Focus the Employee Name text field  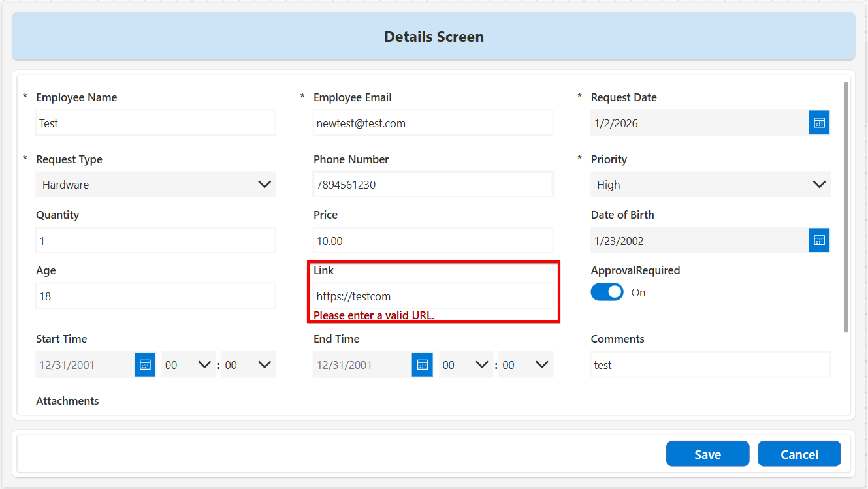pos(155,123)
